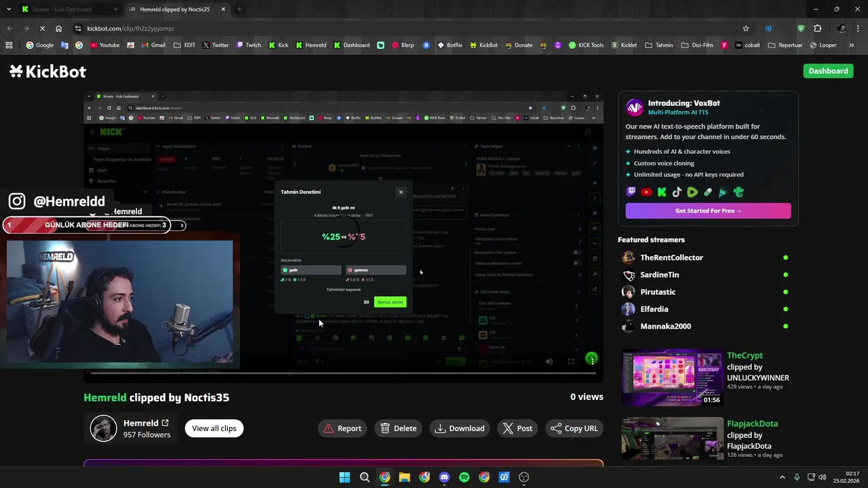Expand the EDIT bookmarks folder

pos(184,45)
